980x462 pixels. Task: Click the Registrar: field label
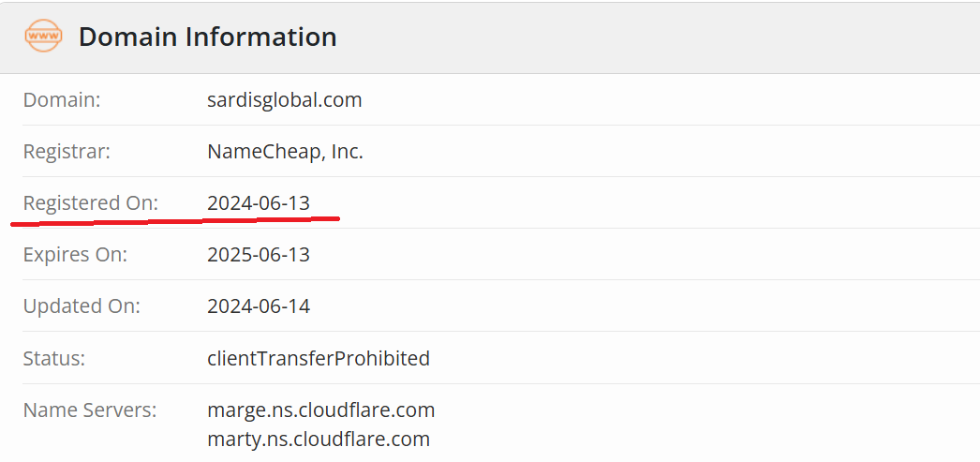67,151
